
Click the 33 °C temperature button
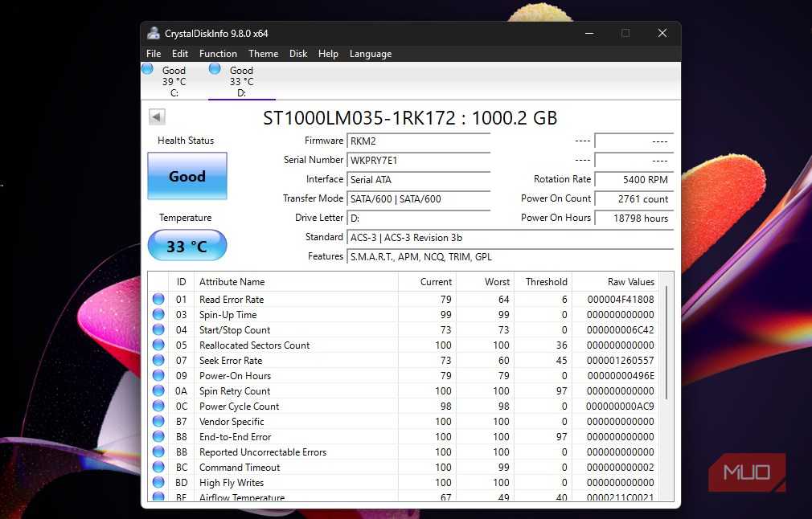pos(187,245)
